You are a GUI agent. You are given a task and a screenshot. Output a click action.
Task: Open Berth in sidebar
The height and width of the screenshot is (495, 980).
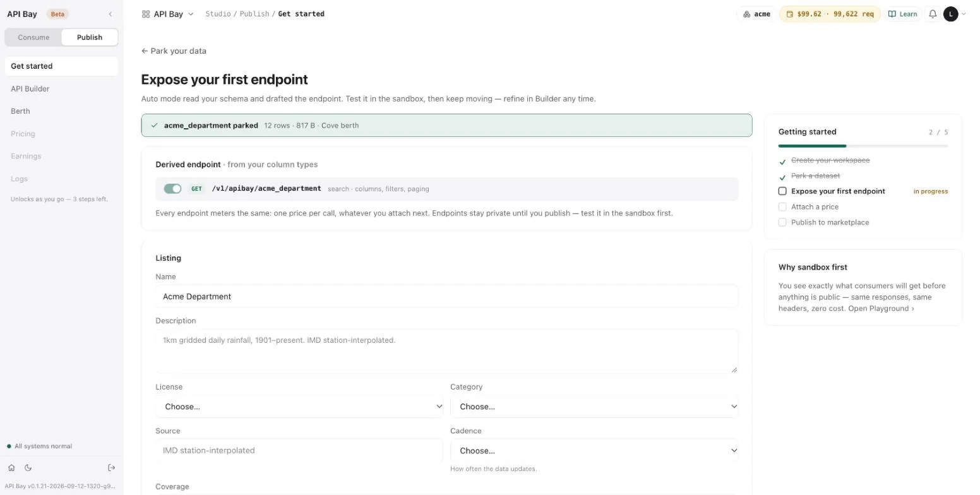61,111
